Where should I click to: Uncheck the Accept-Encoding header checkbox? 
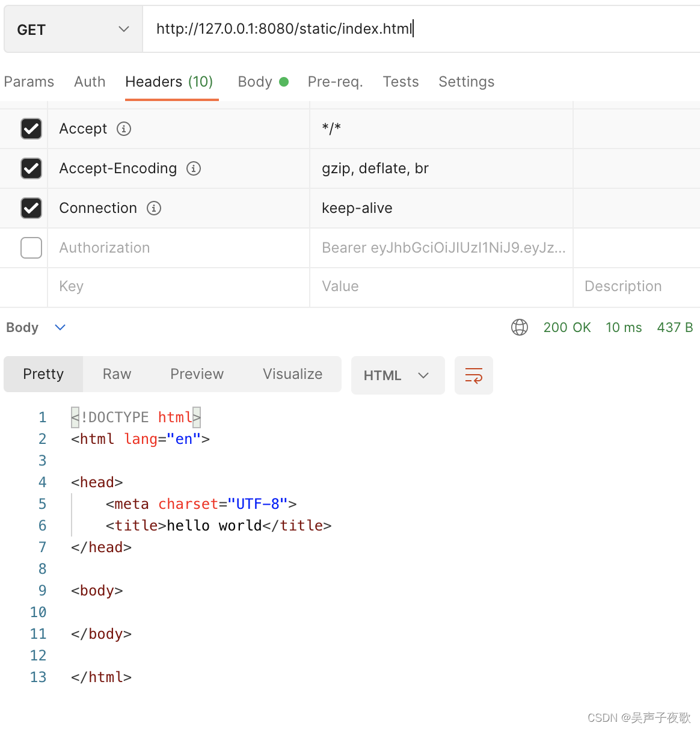click(x=31, y=168)
